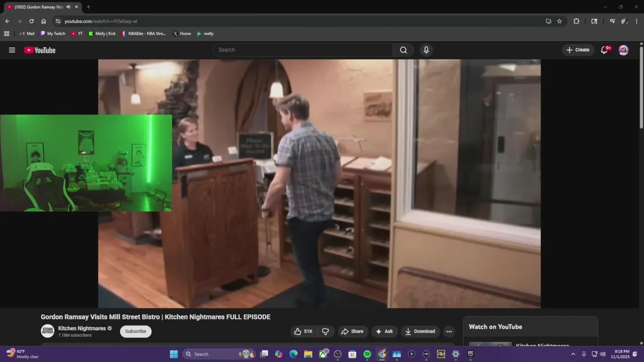Go back in browser history
Viewport: 644px width, 362px height.
tap(7, 21)
